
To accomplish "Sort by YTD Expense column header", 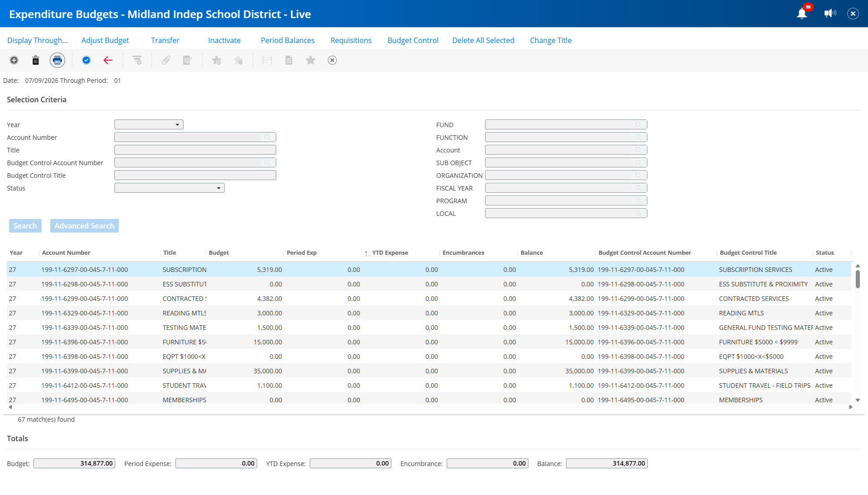I will click(x=390, y=253).
